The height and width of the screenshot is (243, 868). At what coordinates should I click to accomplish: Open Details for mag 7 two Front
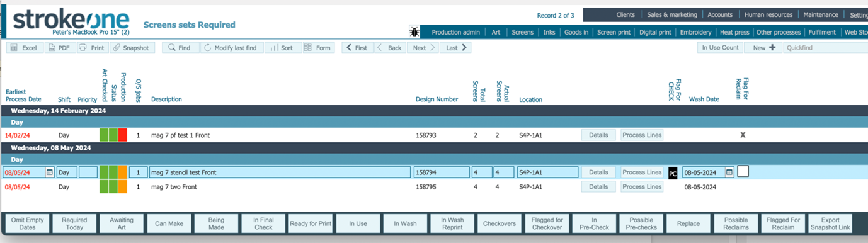pyautogui.click(x=598, y=186)
